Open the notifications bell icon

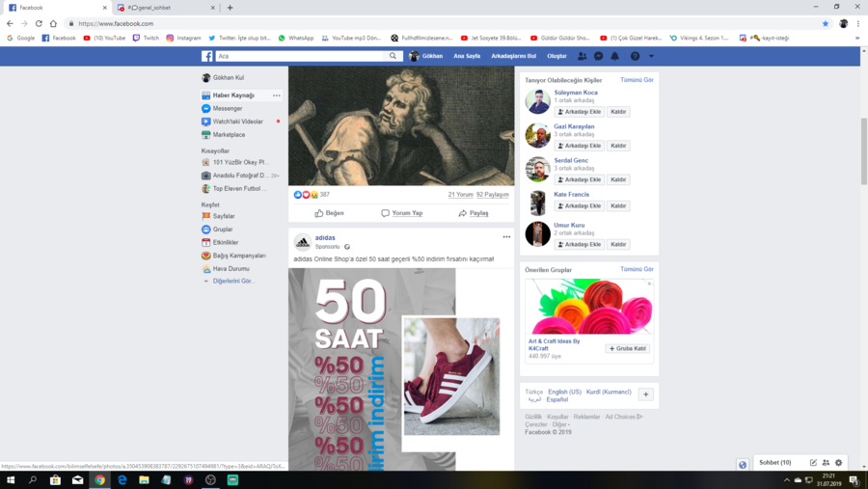pyautogui.click(x=614, y=56)
